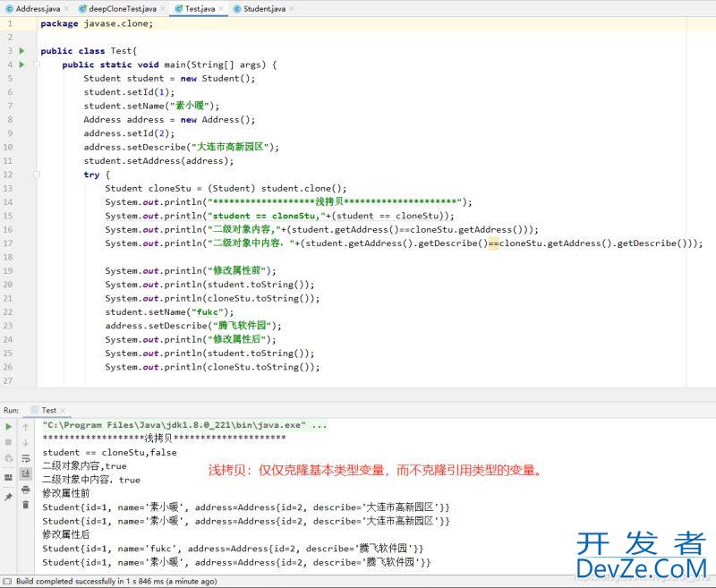Click console line with name='fukc'

click(233, 549)
